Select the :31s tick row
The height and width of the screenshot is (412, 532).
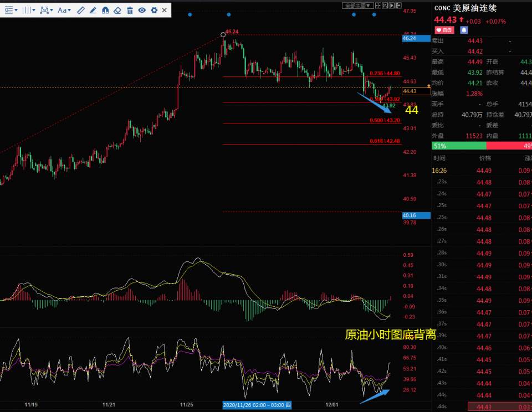click(482, 277)
